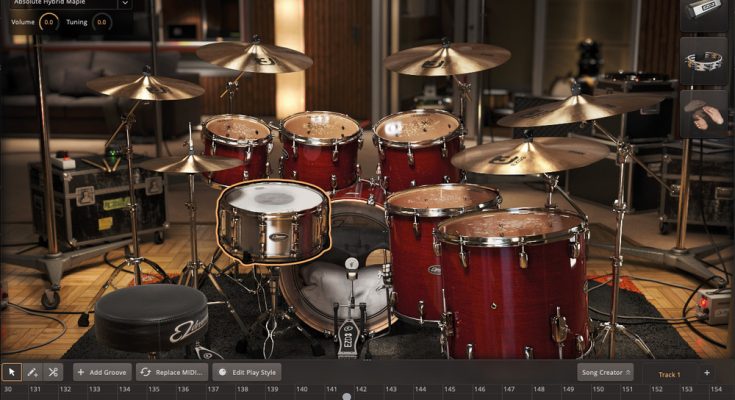The width and height of the screenshot is (735, 400).
Task: Open the hand claps percussion slot
Action: click(x=703, y=113)
